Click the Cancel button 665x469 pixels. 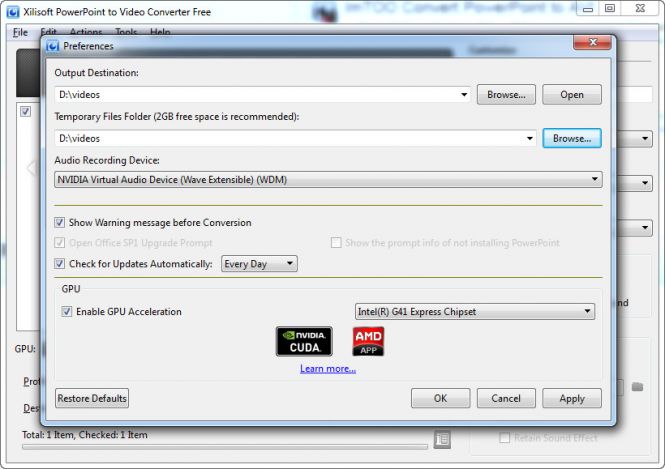[506, 398]
